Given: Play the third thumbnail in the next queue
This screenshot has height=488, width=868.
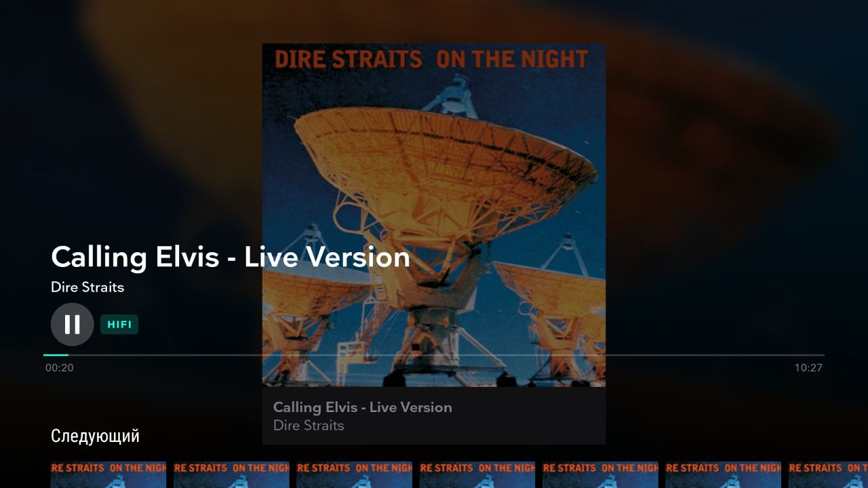Looking at the screenshot, I should point(355,475).
